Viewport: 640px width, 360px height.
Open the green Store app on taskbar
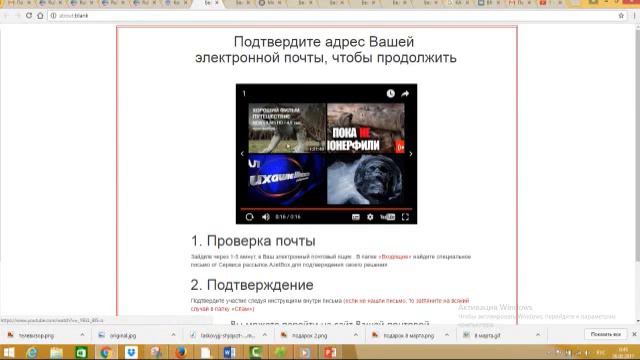(x=81, y=352)
